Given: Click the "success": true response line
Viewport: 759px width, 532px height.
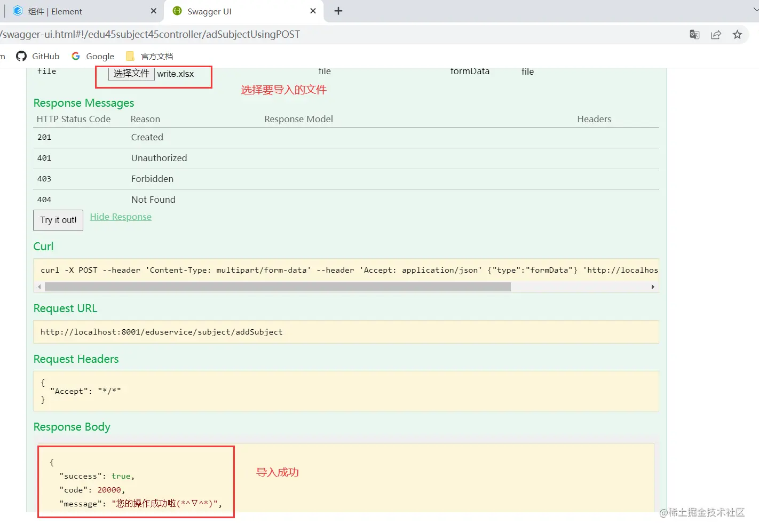Looking at the screenshot, I should point(97,477).
